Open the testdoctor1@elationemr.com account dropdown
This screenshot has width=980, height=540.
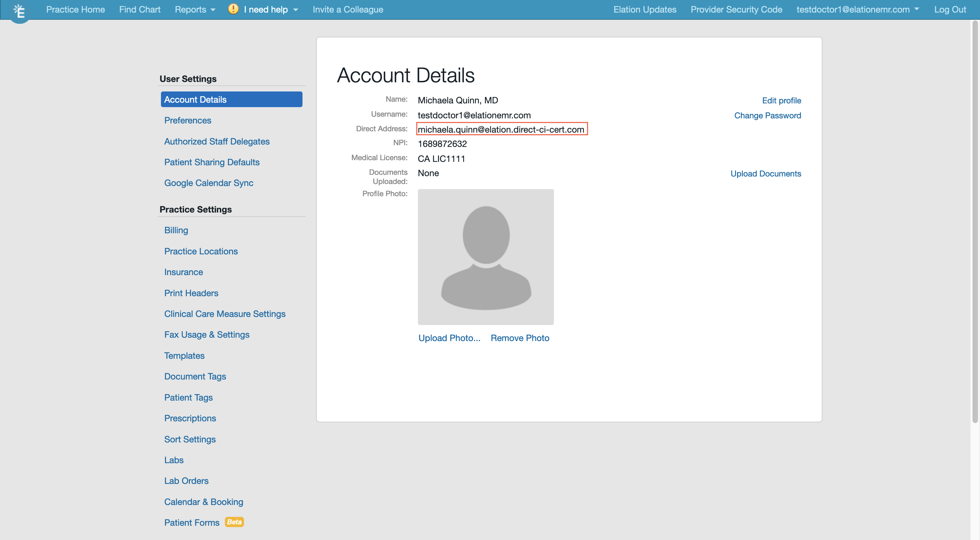point(857,9)
